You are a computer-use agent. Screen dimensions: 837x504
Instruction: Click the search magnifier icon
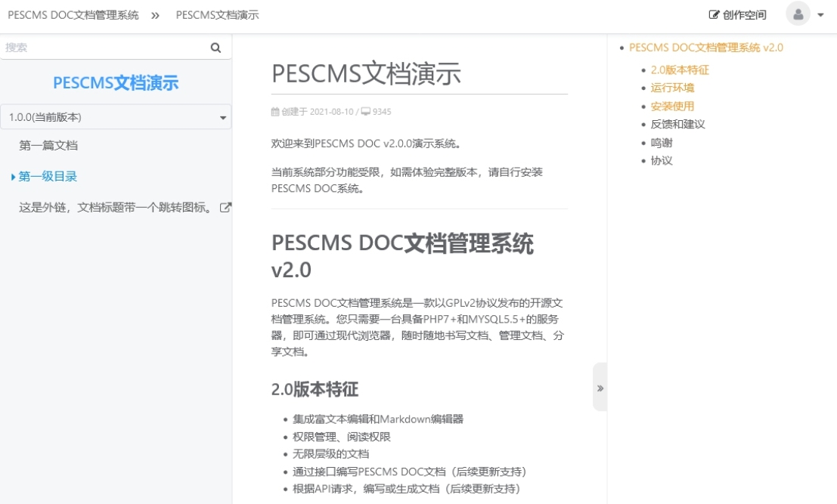pos(215,47)
